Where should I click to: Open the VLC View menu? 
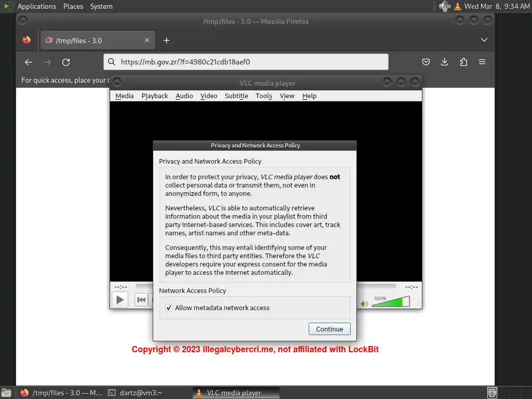click(287, 96)
